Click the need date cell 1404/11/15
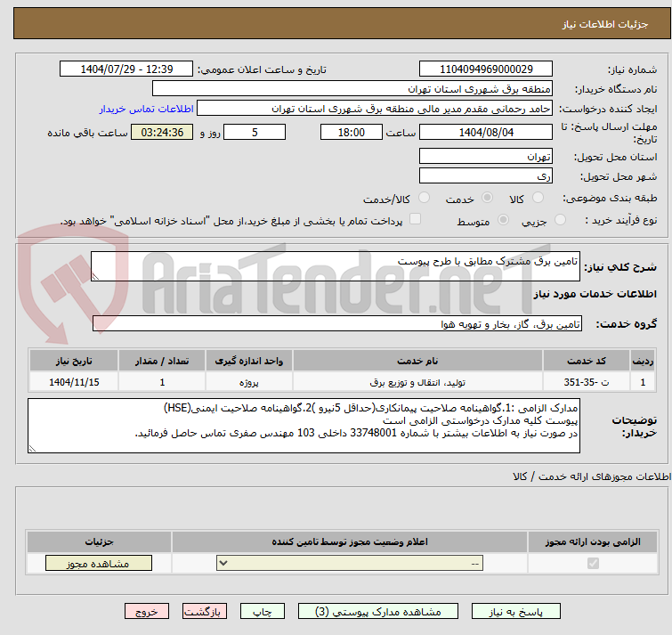This screenshot has height=635, width=672. click(x=74, y=381)
